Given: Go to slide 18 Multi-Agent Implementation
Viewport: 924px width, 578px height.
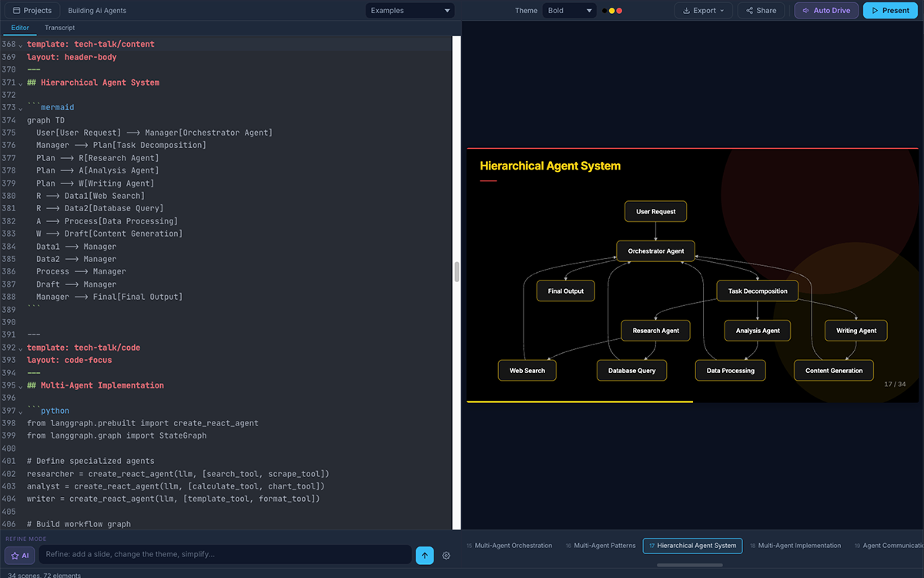Looking at the screenshot, I should coord(795,546).
